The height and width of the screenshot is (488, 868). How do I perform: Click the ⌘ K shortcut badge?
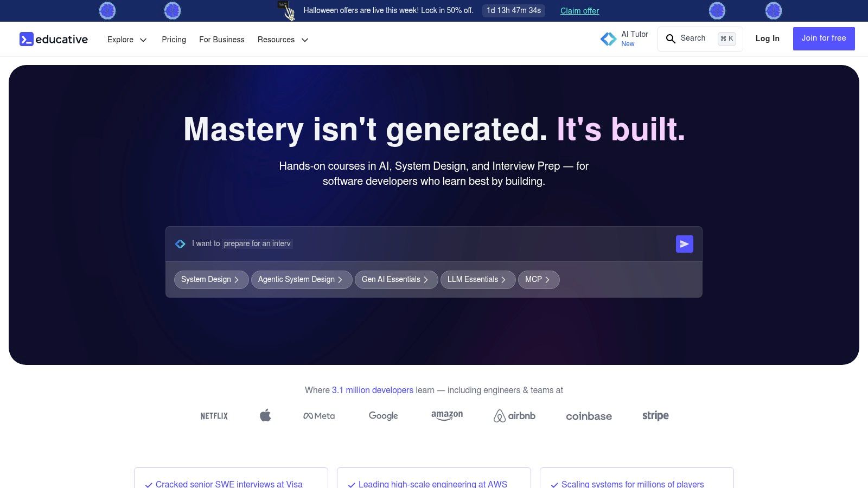click(727, 38)
